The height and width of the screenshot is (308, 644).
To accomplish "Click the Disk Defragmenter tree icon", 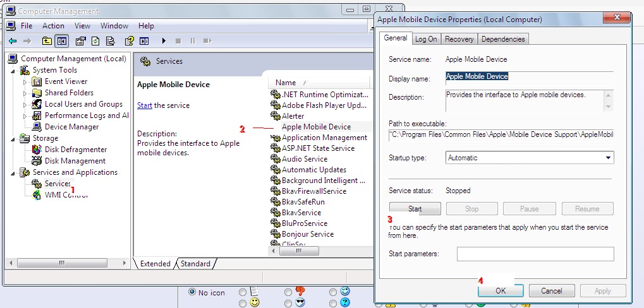I will (37, 150).
